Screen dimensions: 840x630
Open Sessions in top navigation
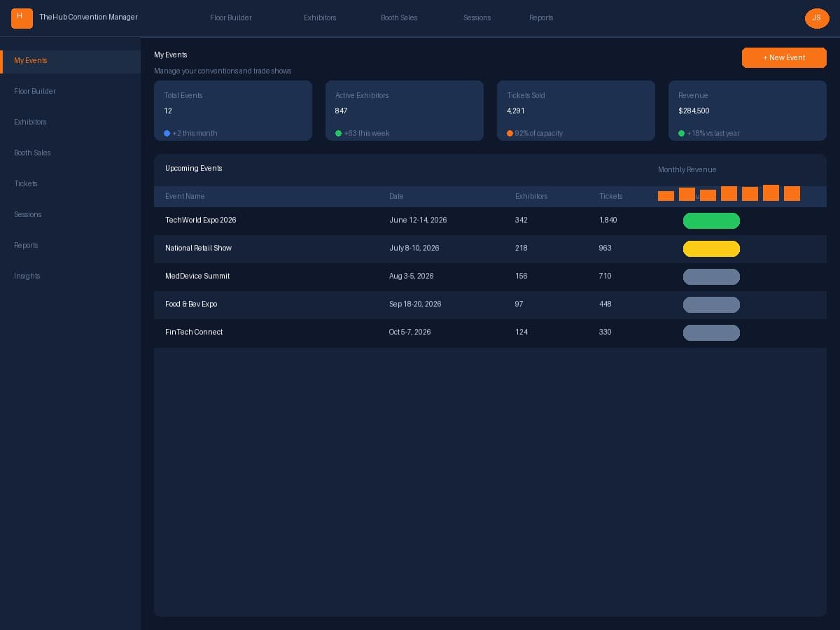477,17
